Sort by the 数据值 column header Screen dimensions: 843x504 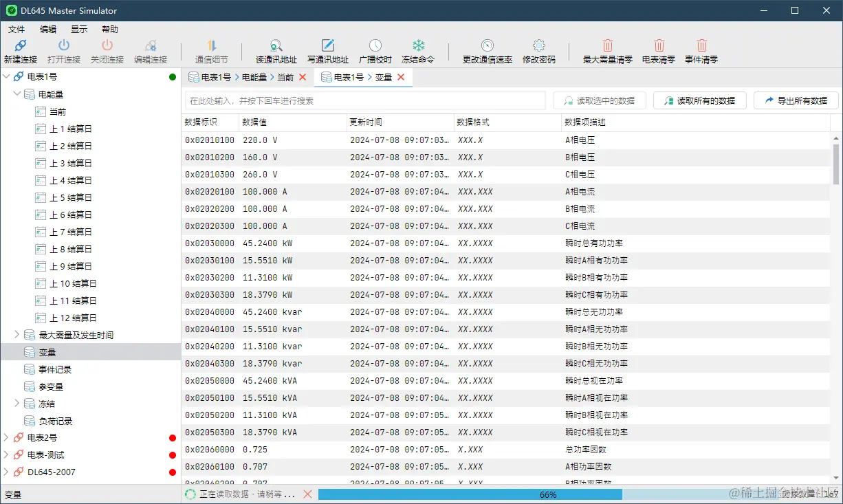coord(293,122)
